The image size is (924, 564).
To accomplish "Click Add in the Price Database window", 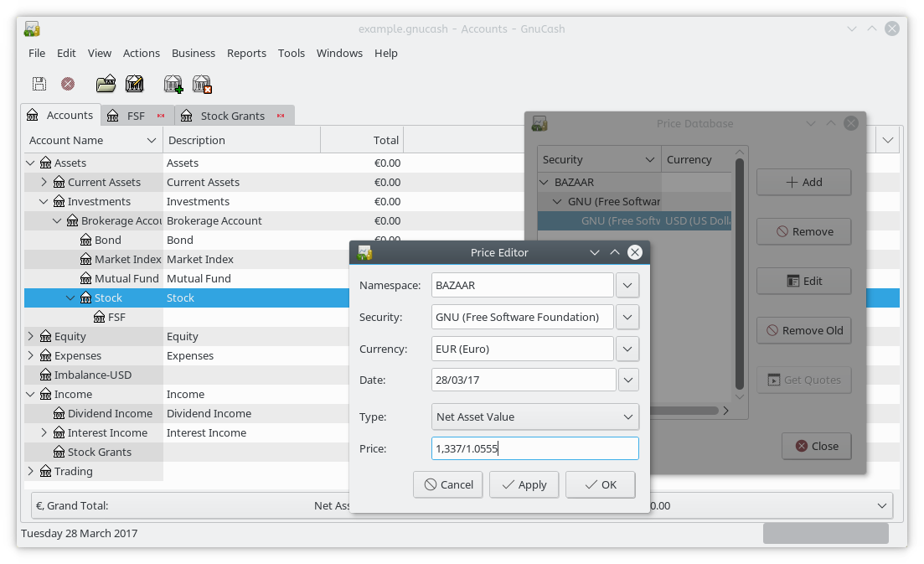I will coord(803,182).
